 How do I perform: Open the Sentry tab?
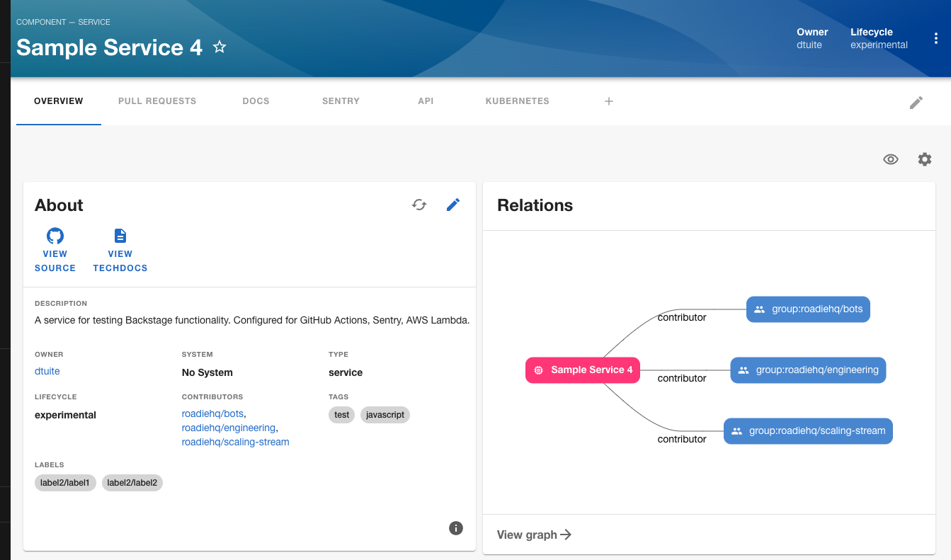pos(341,101)
